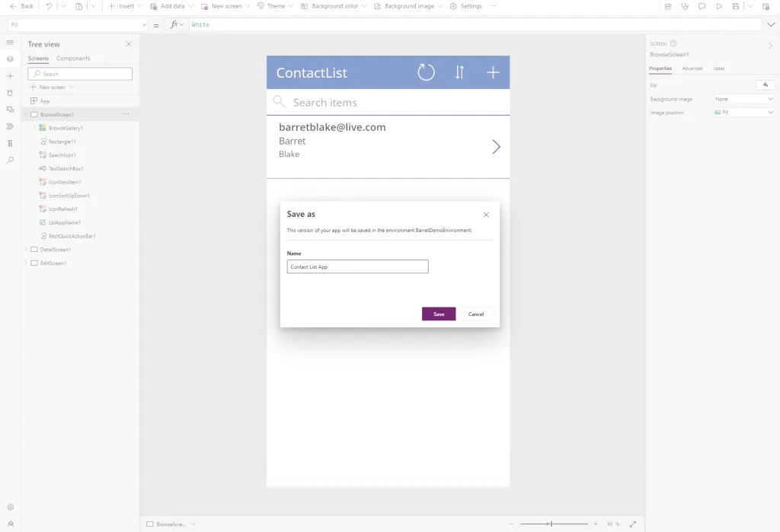Image resolution: width=780 pixels, height=532 pixels.
Task: Open the Insert plus icon in left sidebar
Action: (10, 76)
